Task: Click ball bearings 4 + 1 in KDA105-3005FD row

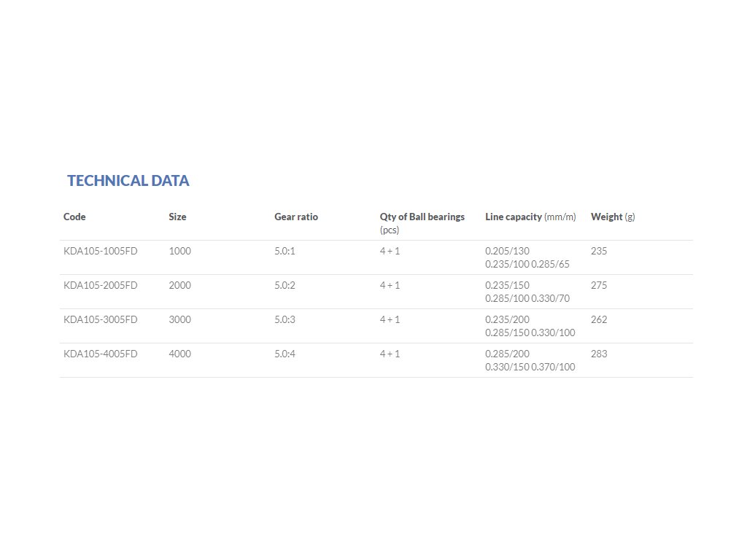Action: pyautogui.click(x=390, y=319)
